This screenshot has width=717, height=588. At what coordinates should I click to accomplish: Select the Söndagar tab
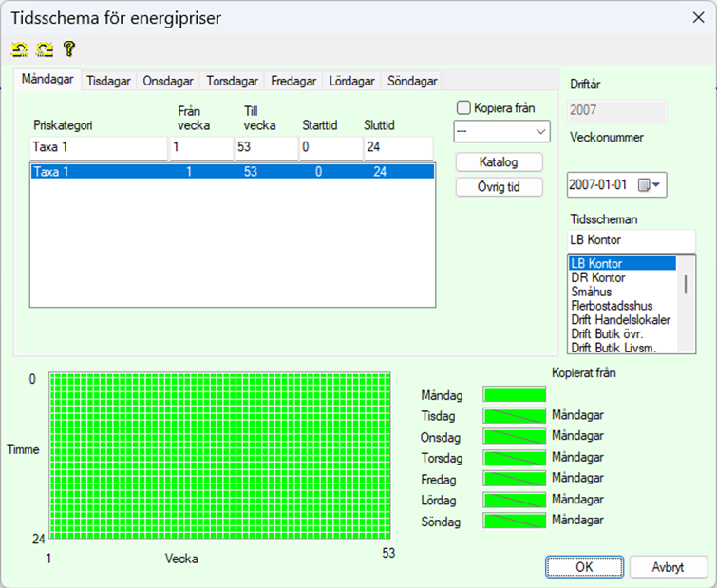click(x=412, y=82)
